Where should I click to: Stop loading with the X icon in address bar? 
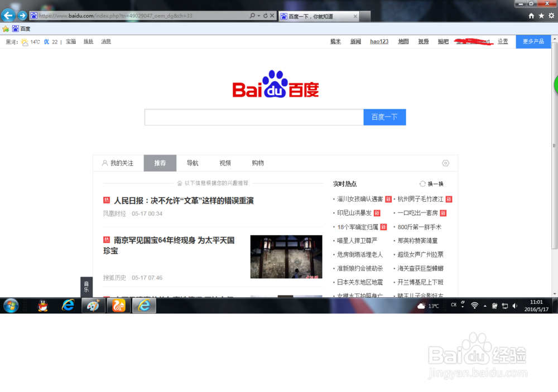[x=272, y=16]
